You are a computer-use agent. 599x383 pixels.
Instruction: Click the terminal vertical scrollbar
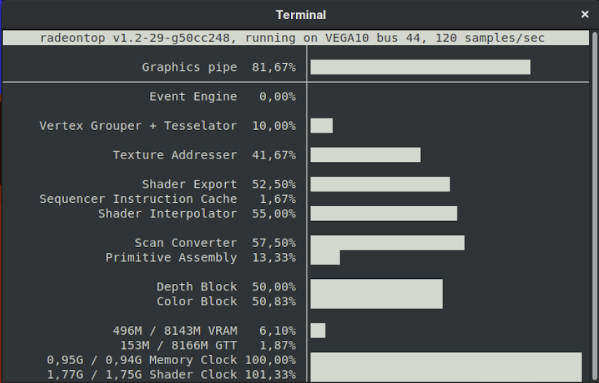coord(594,206)
